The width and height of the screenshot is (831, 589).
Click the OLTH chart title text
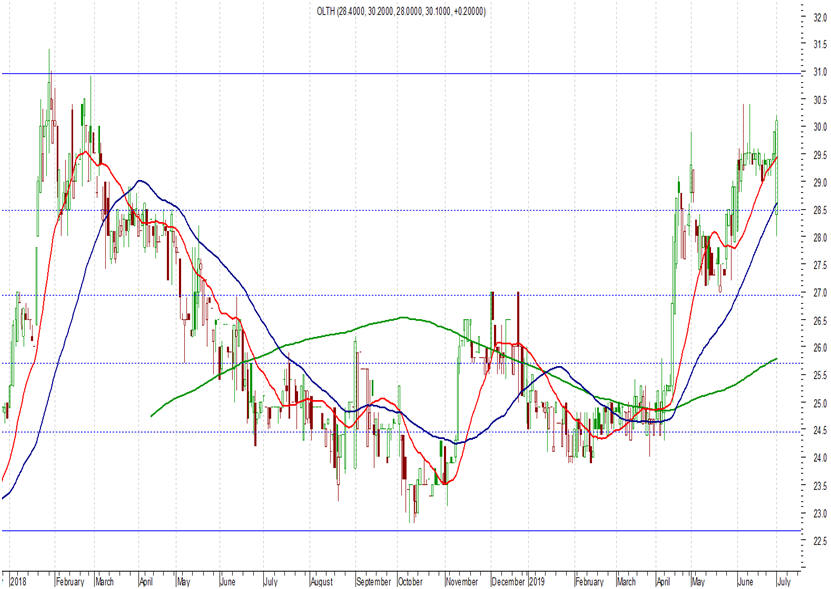[x=401, y=11]
